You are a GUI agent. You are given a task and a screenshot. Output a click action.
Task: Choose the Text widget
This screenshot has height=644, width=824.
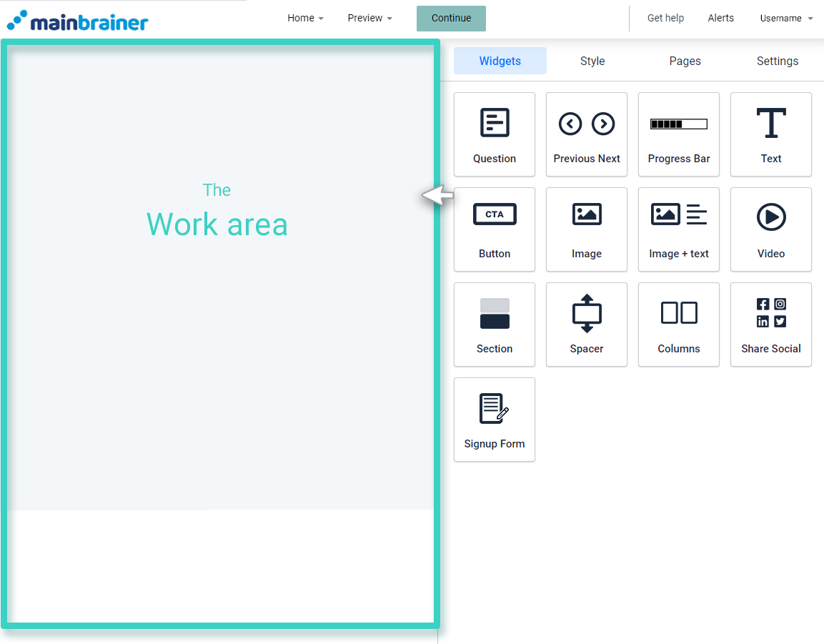point(771,134)
